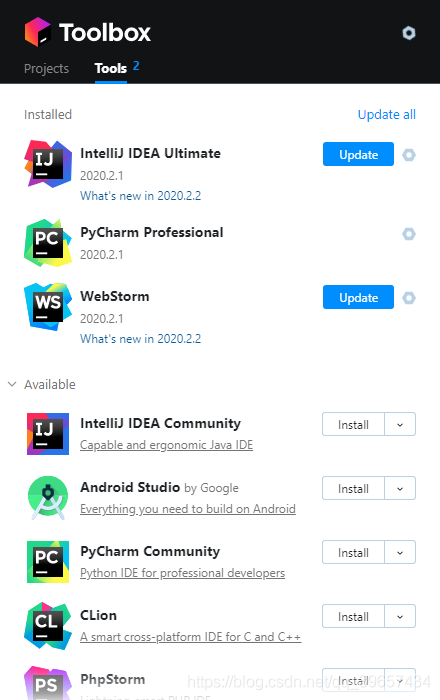Open version dropdown beside Android Studio Install
Image resolution: width=440 pixels, height=700 pixels.
point(400,488)
